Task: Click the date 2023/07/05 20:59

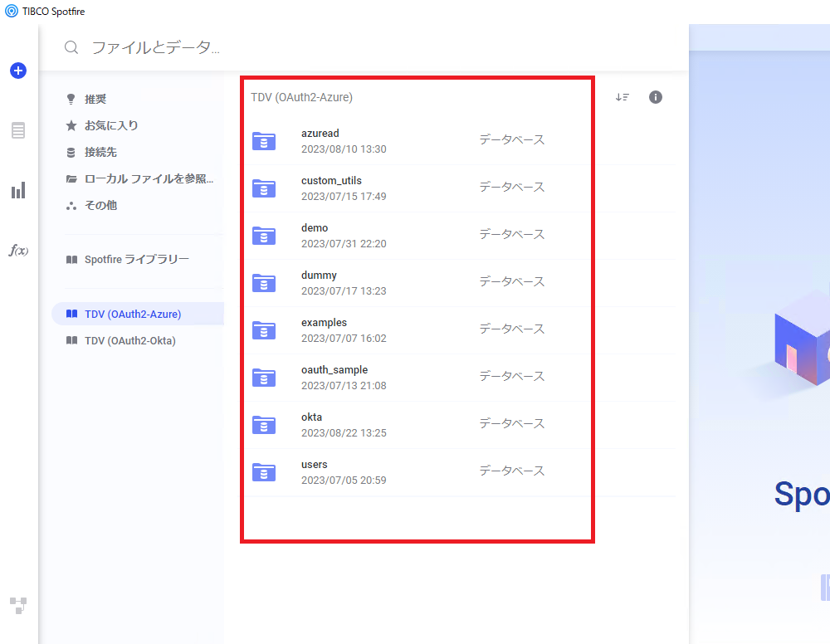Action: click(x=344, y=481)
